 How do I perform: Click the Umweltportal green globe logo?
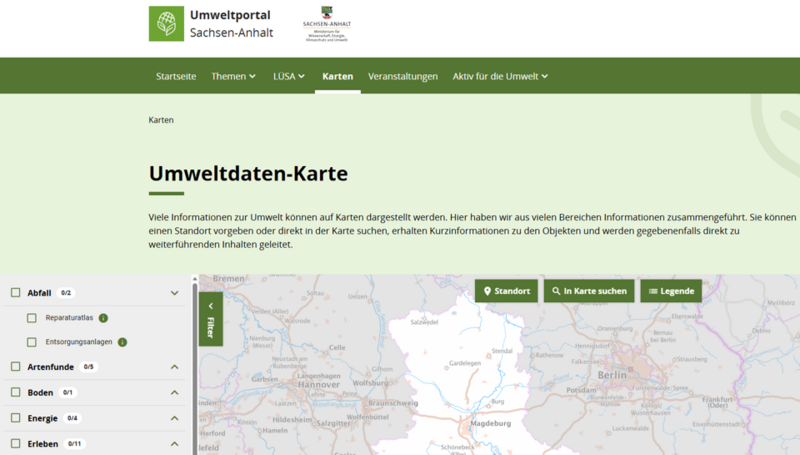(166, 23)
